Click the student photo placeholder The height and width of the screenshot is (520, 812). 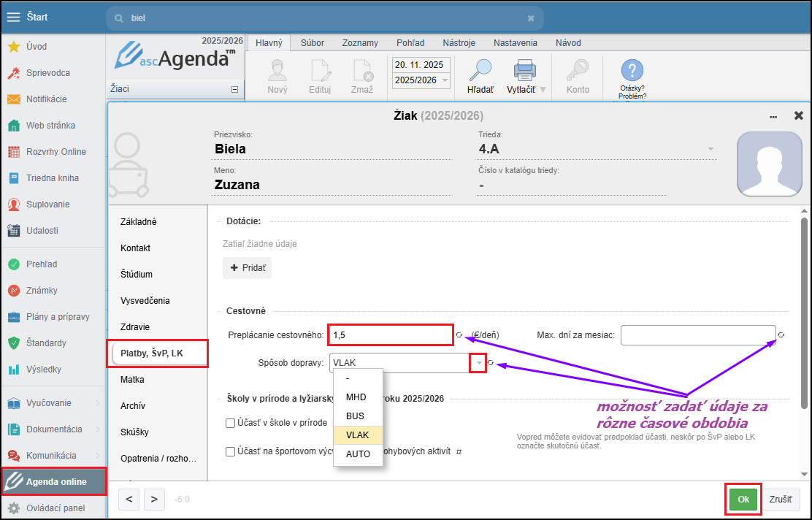pyautogui.click(x=769, y=164)
